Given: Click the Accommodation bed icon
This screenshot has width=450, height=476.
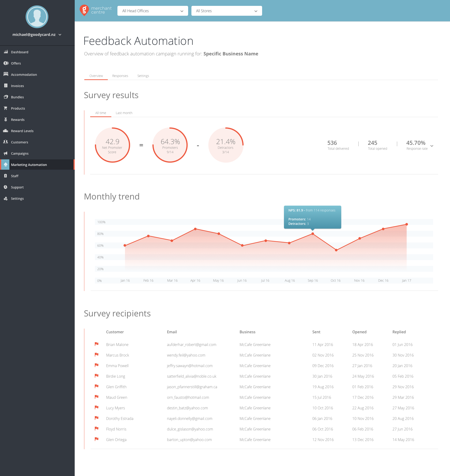Looking at the screenshot, I should 6,74.
